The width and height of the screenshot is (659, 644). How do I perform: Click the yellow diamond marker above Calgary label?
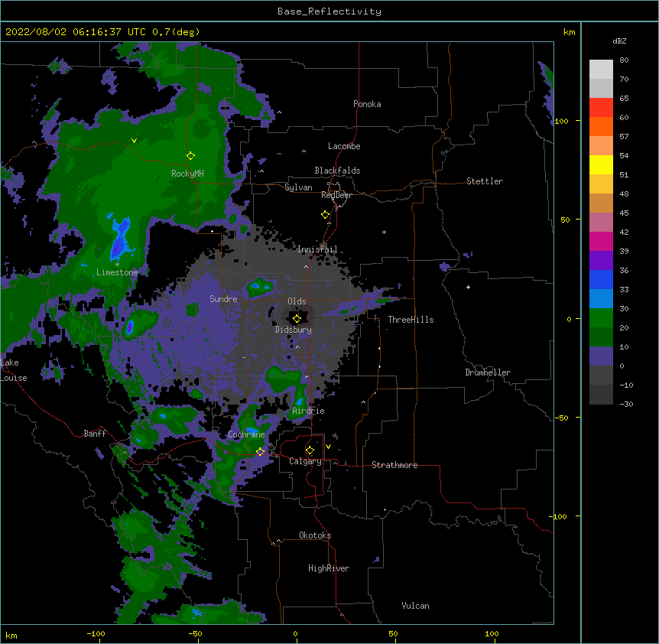310,450
